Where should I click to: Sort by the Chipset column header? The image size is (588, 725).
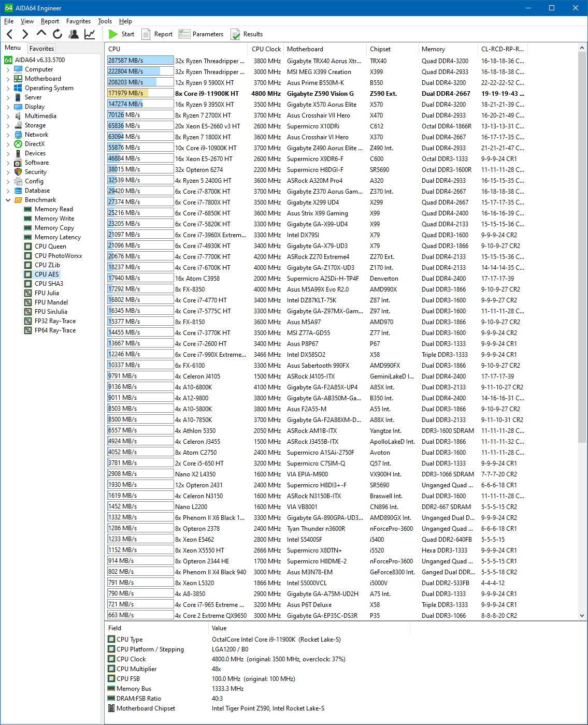[x=393, y=49]
